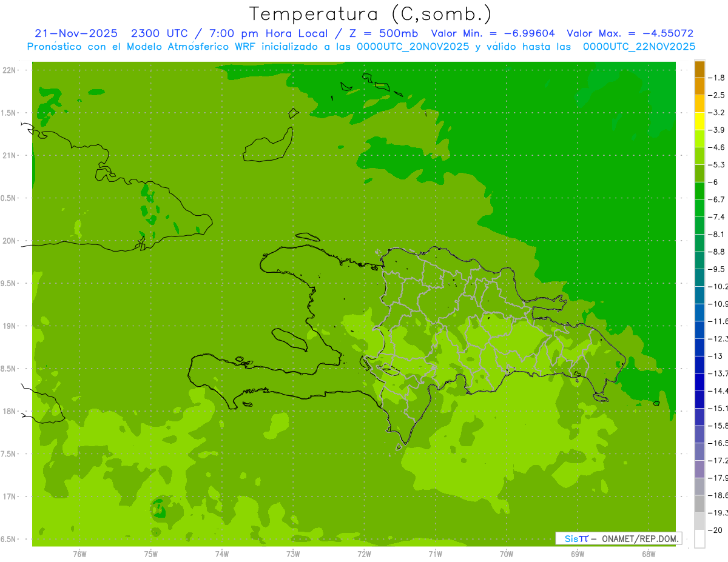This screenshot has width=728, height=562.
Task: Click the "-4.6" color bar label
Action: pyautogui.click(x=718, y=147)
